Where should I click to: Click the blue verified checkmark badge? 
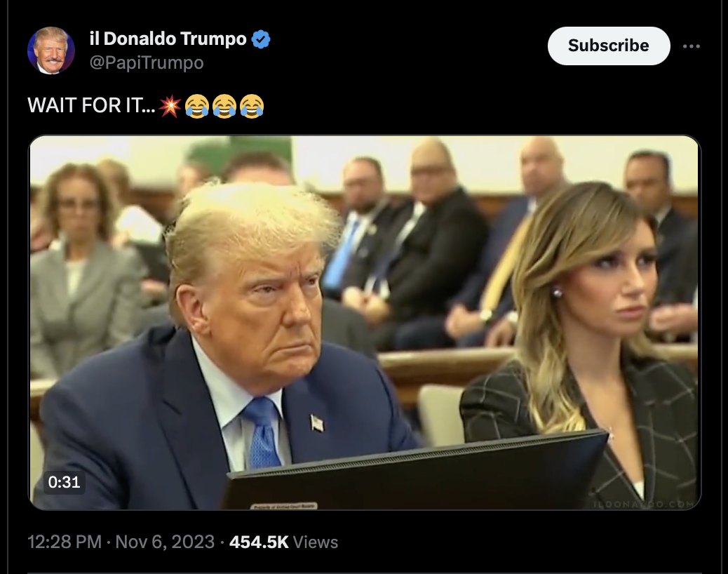point(261,39)
